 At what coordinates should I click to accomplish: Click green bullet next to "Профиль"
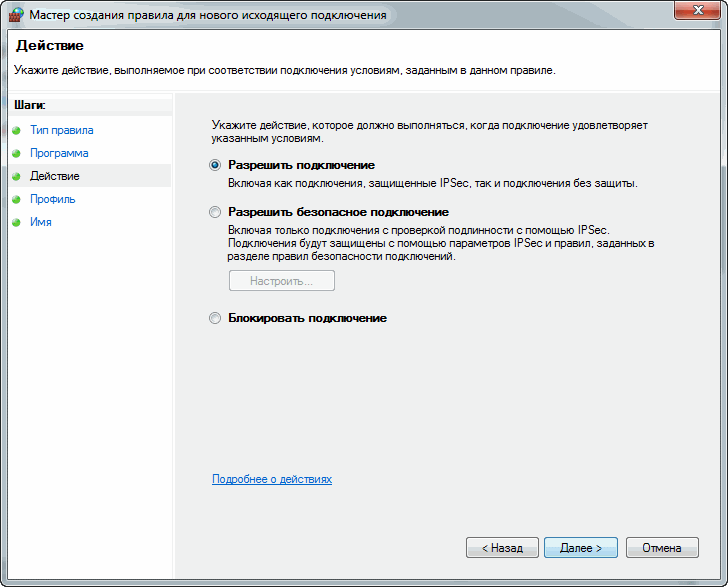click(16, 199)
